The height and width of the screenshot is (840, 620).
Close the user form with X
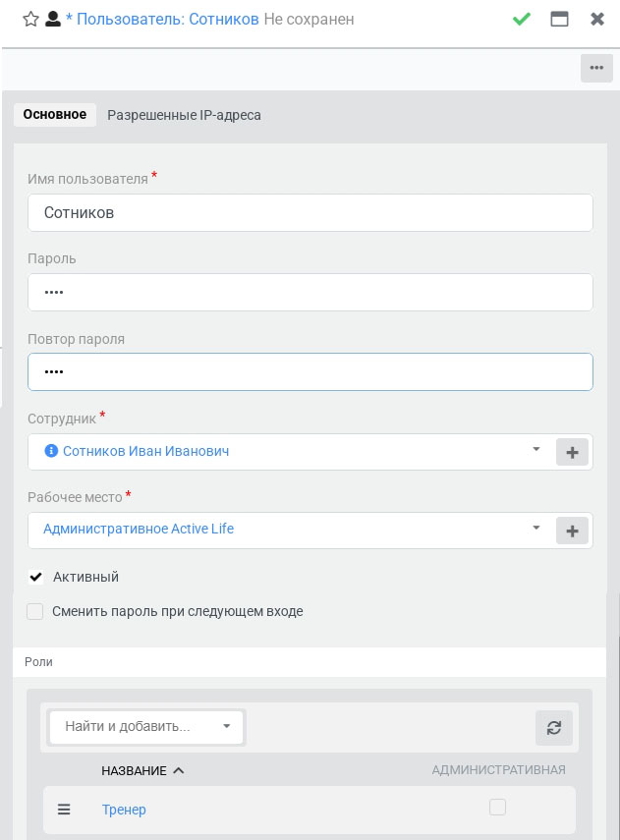click(597, 20)
